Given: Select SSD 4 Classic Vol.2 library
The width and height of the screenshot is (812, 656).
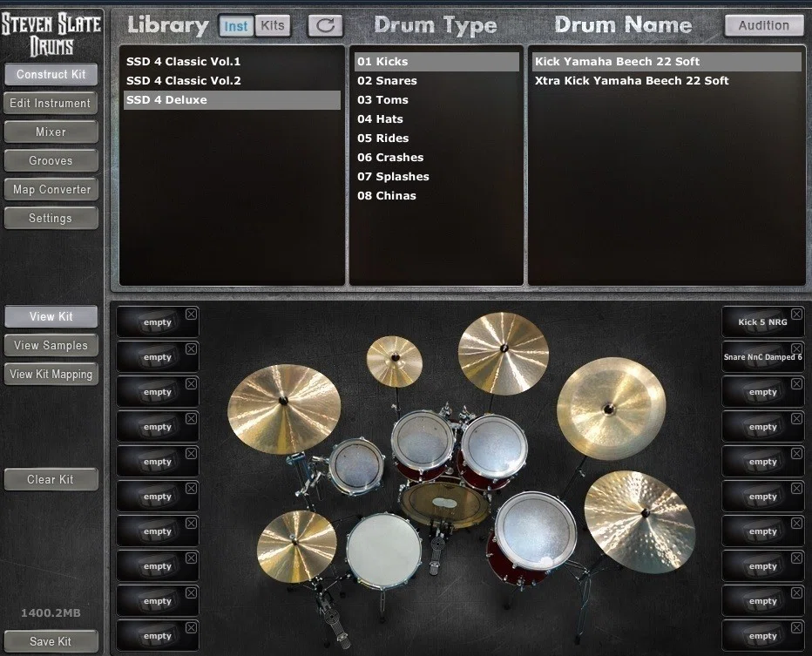Looking at the screenshot, I should (x=232, y=81).
